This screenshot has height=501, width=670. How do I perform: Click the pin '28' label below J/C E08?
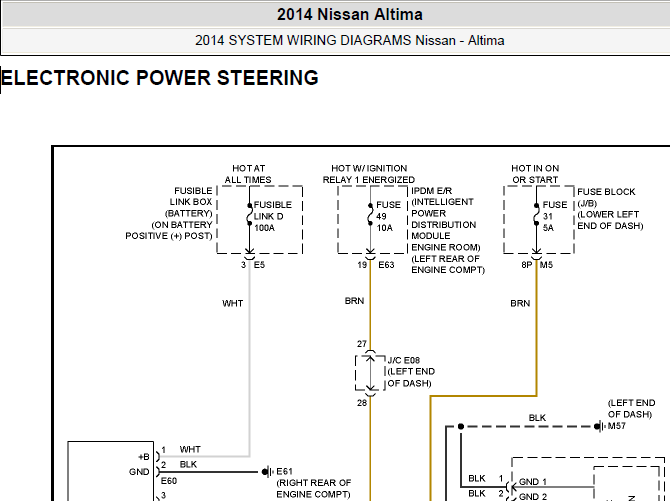click(362, 403)
